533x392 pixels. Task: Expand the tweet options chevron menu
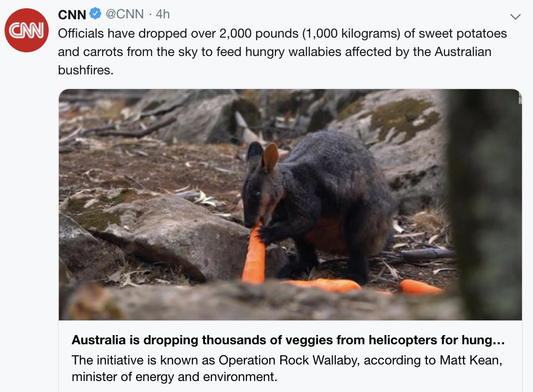516,17
